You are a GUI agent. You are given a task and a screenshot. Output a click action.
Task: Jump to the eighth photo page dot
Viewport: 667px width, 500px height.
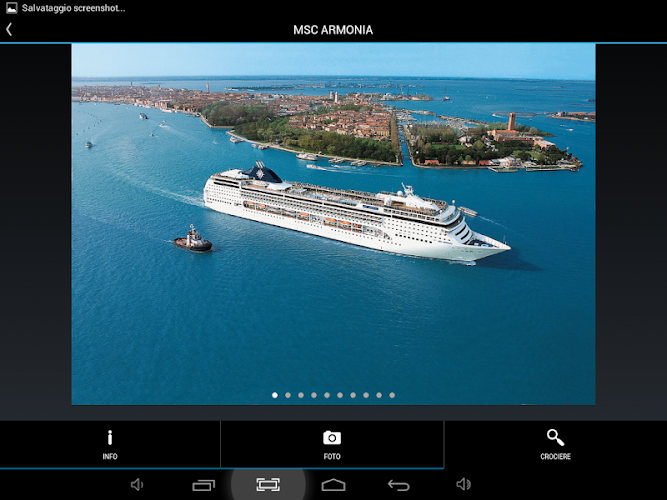pos(366,395)
